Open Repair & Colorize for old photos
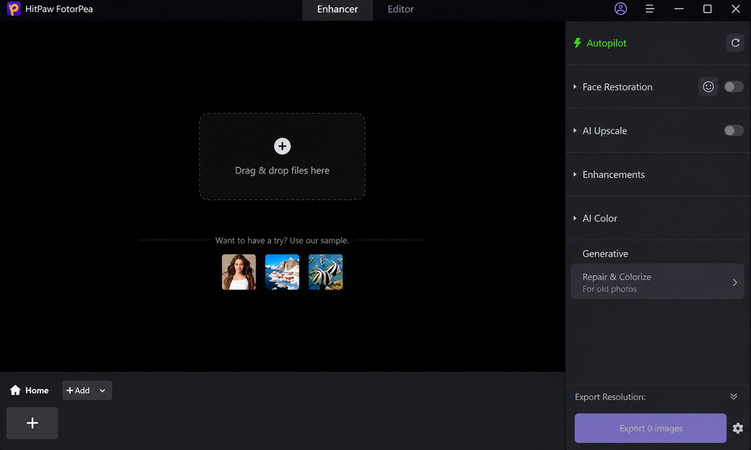The height and width of the screenshot is (450, 751). click(657, 282)
